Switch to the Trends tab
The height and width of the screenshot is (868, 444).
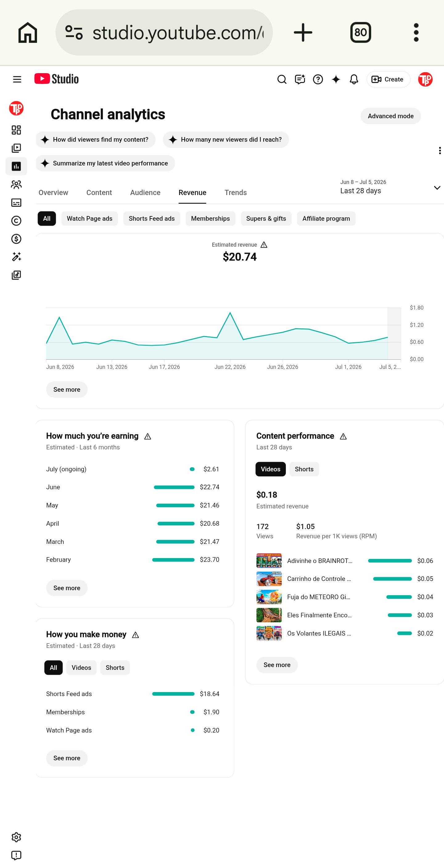(236, 193)
